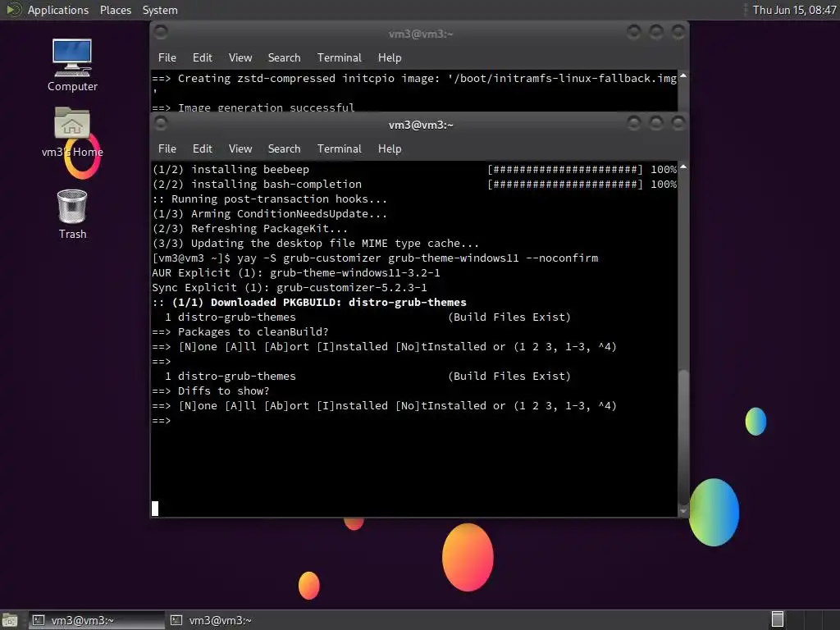Screen dimensions: 840x630
Task: Open vm3's Home folder icon
Action: point(72,132)
